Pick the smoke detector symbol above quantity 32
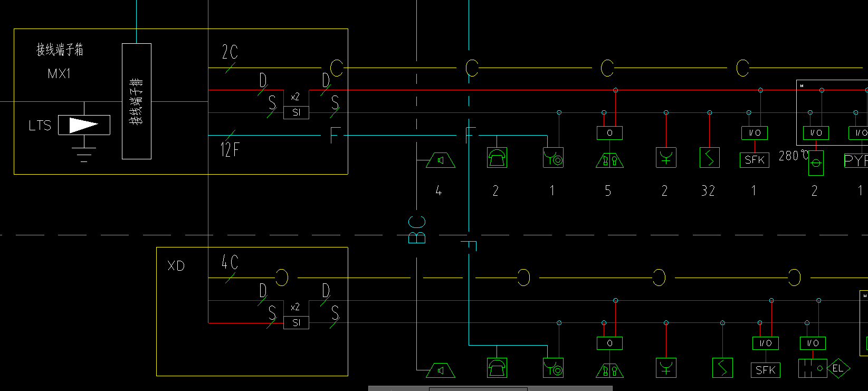 [x=710, y=157]
